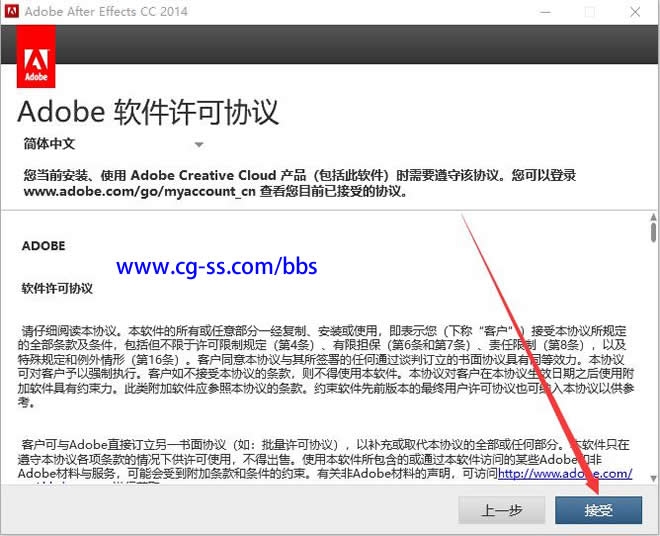Click the 'Adobe 软件许可协议' page title

(148, 110)
